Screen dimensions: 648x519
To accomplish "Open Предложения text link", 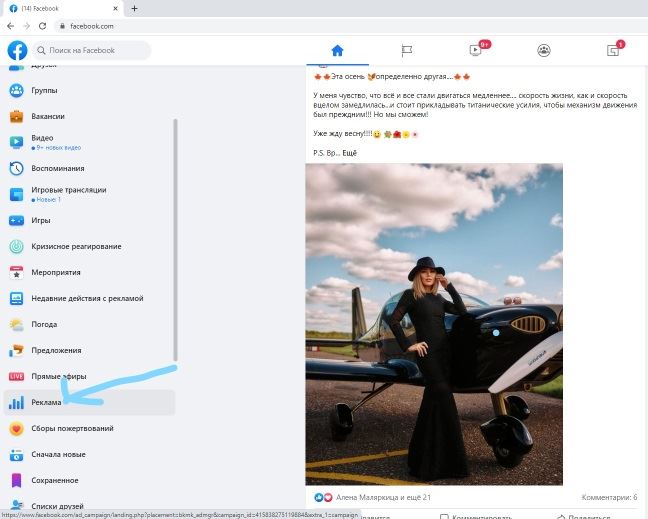I will (56, 350).
